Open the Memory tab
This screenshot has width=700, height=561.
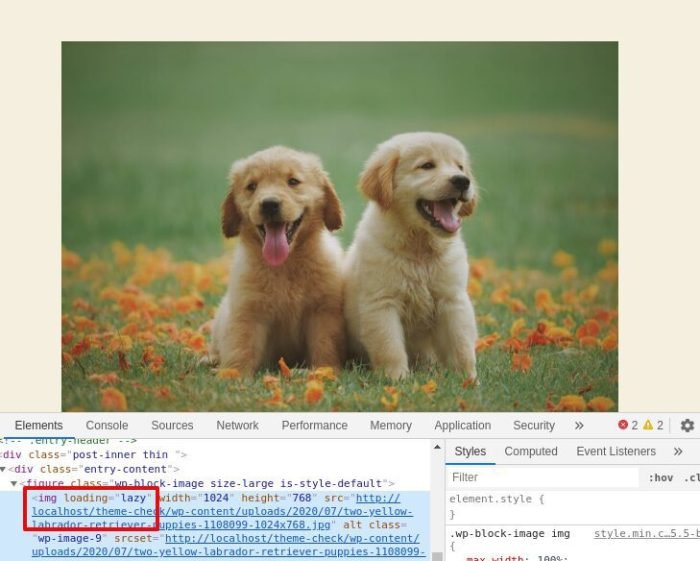pyautogui.click(x=391, y=425)
